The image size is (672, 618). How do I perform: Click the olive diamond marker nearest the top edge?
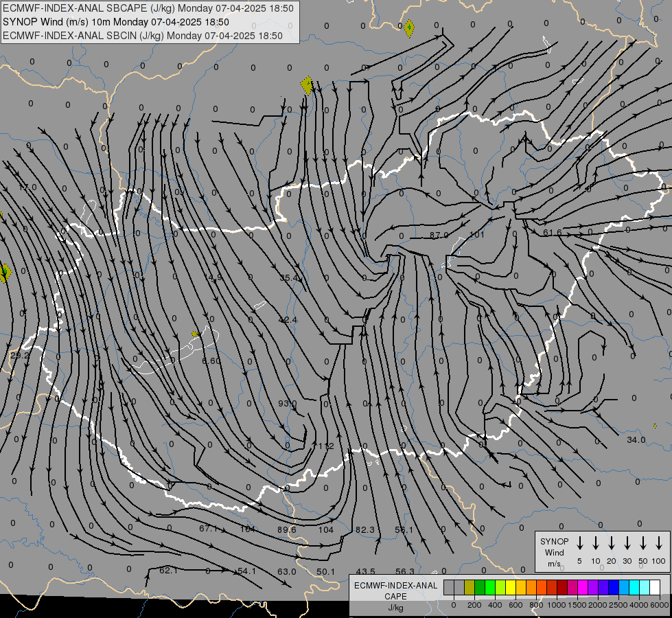409,28
